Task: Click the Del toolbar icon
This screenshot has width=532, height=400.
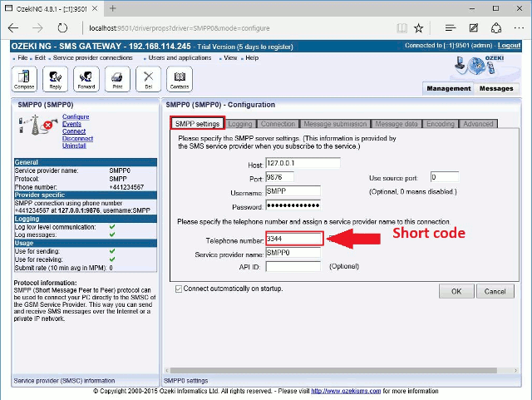Action: (x=148, y=79)
